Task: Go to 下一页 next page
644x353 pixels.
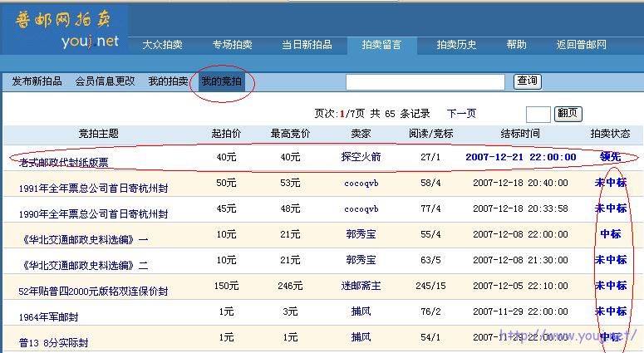Action: click(x=461, y=114)
